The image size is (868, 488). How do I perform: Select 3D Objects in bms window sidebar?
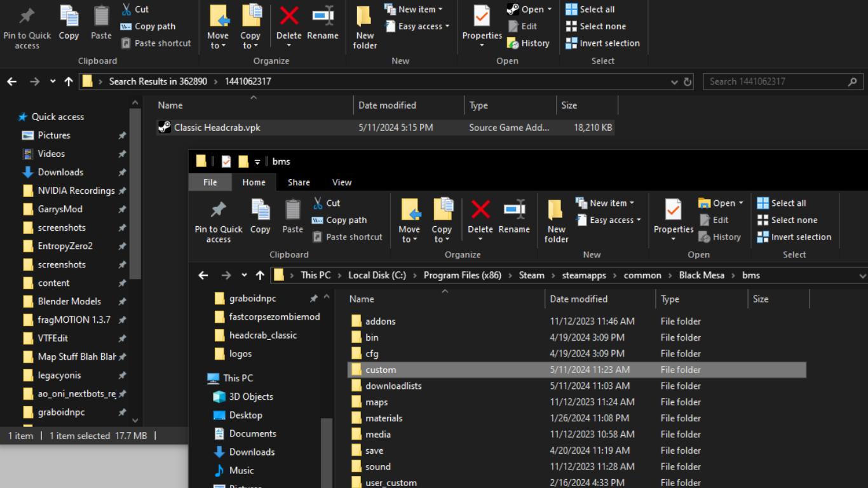251,396
